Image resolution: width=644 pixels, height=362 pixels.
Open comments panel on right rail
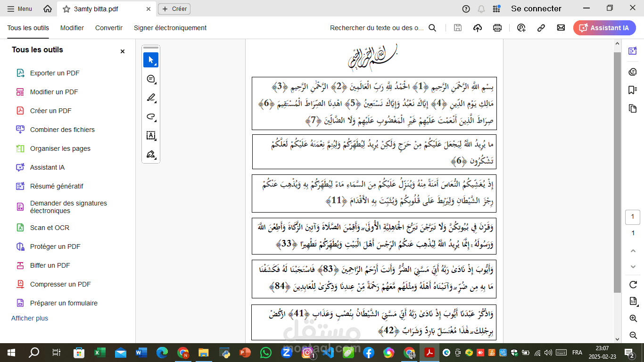(633, 72)
